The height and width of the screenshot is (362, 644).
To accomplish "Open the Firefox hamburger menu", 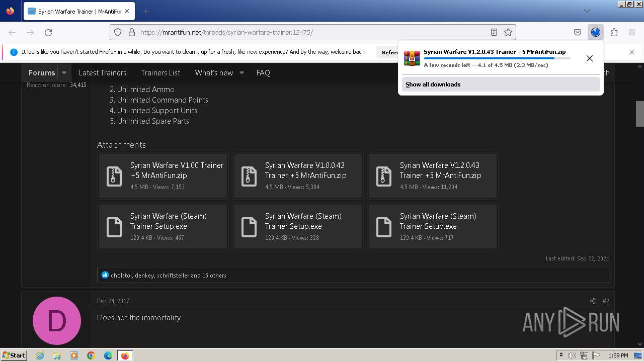I will coord(632,32).
